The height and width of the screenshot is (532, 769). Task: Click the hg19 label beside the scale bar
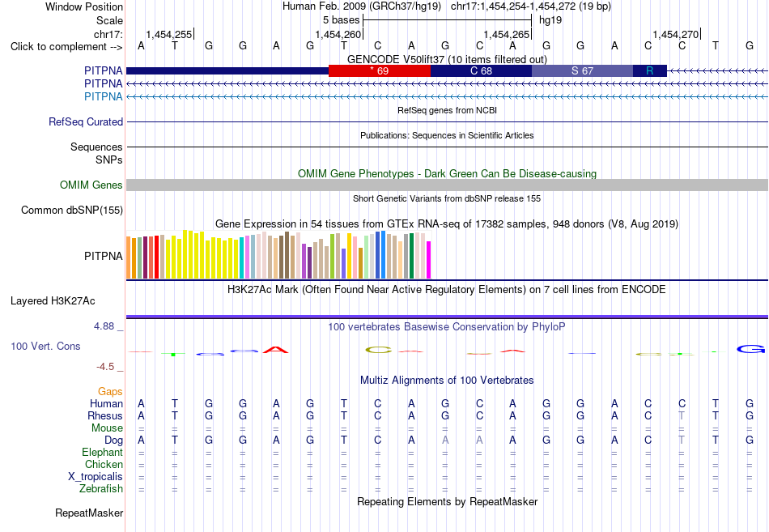550,20
